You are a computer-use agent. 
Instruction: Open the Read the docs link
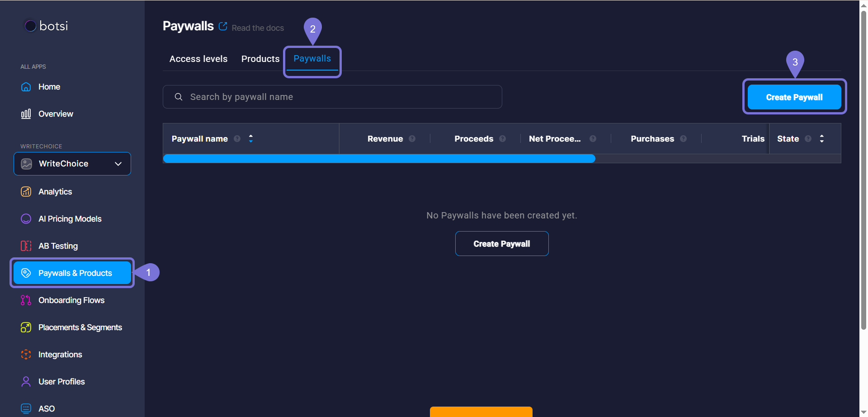[x=257, y=28]
